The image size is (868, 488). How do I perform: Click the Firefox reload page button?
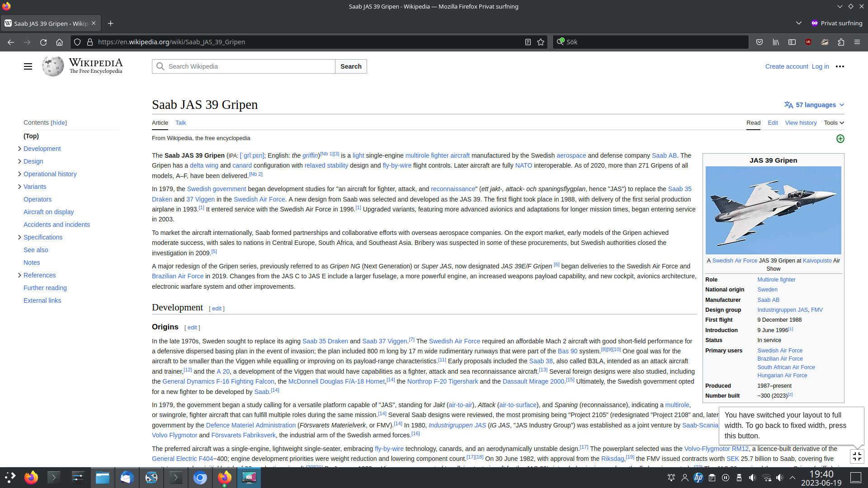point(43,42)
